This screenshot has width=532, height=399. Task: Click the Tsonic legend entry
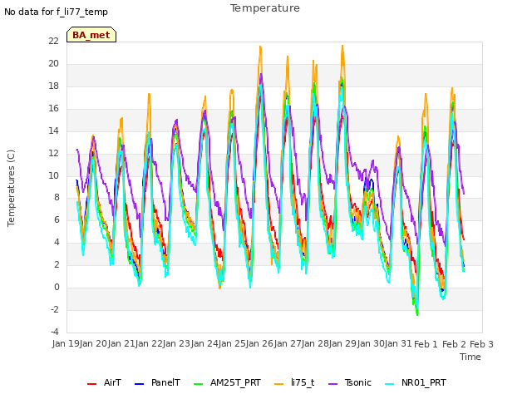(350, 382)
